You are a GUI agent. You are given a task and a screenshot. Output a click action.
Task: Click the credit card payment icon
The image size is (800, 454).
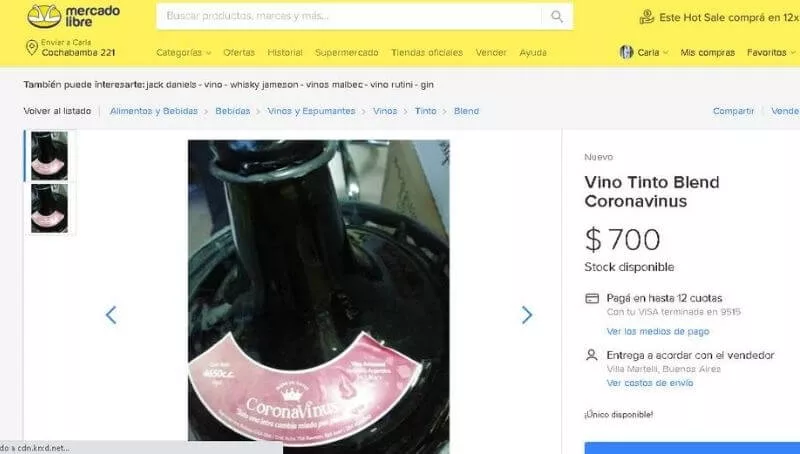coord(592,298)
